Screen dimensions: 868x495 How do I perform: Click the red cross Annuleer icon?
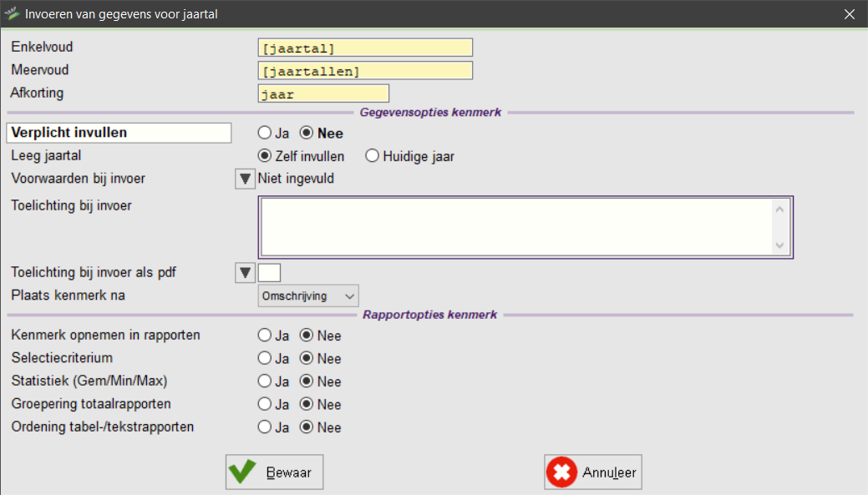561,472
